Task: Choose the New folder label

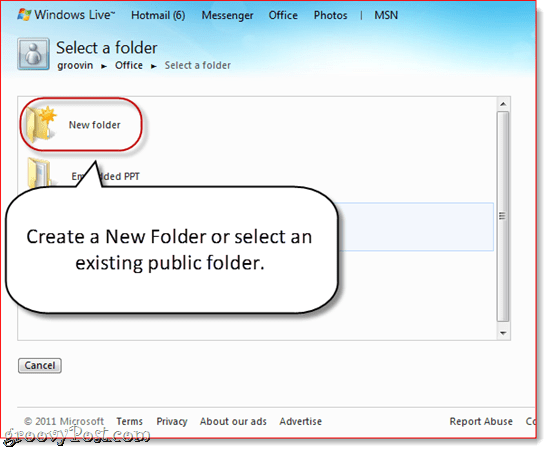Action: tap(95, 125)
